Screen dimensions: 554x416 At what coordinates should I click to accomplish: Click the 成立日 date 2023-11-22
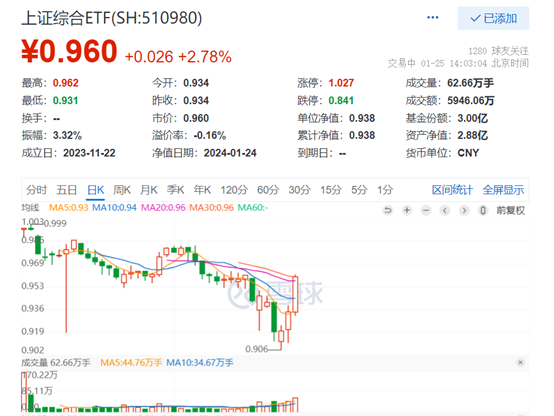(89, 153)
